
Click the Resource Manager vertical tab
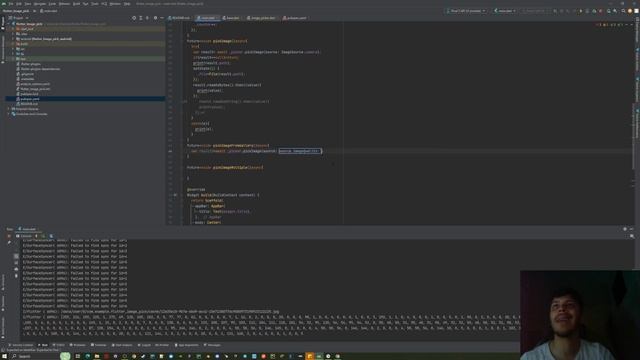click(3, 49)
